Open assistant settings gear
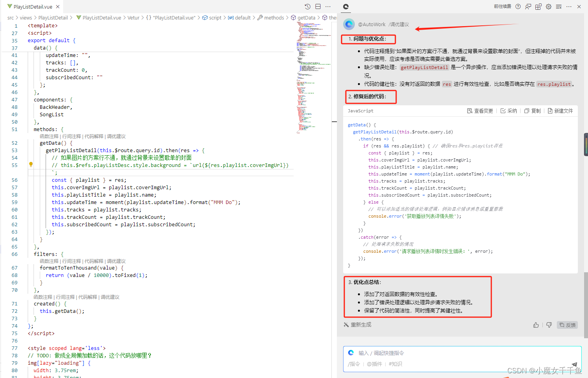 549,7
